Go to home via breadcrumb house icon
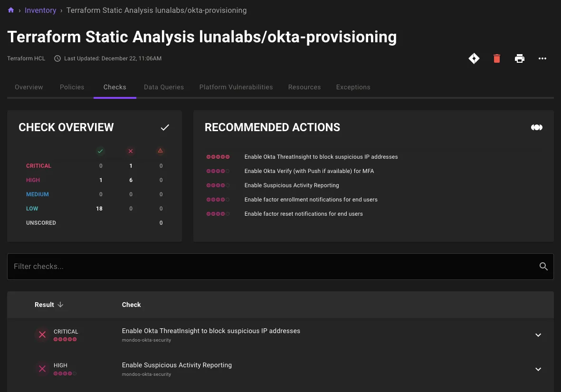Viewport: 561px width, 392px height. click(11, 10)
